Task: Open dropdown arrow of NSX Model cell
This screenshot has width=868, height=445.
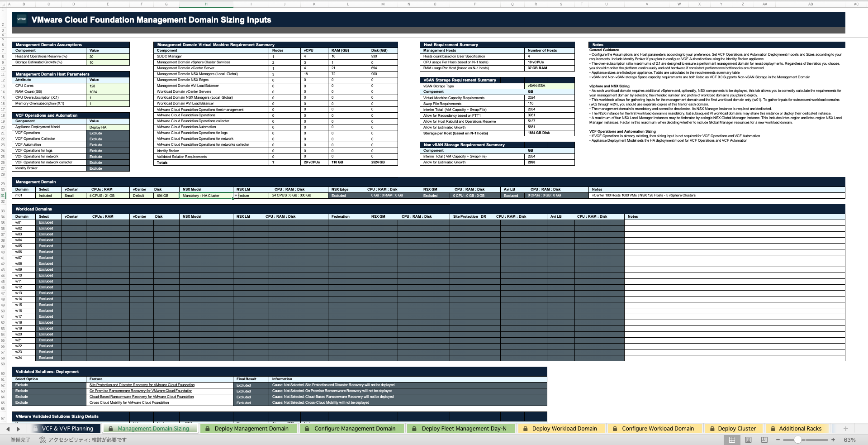Action: tap(236, 196)
